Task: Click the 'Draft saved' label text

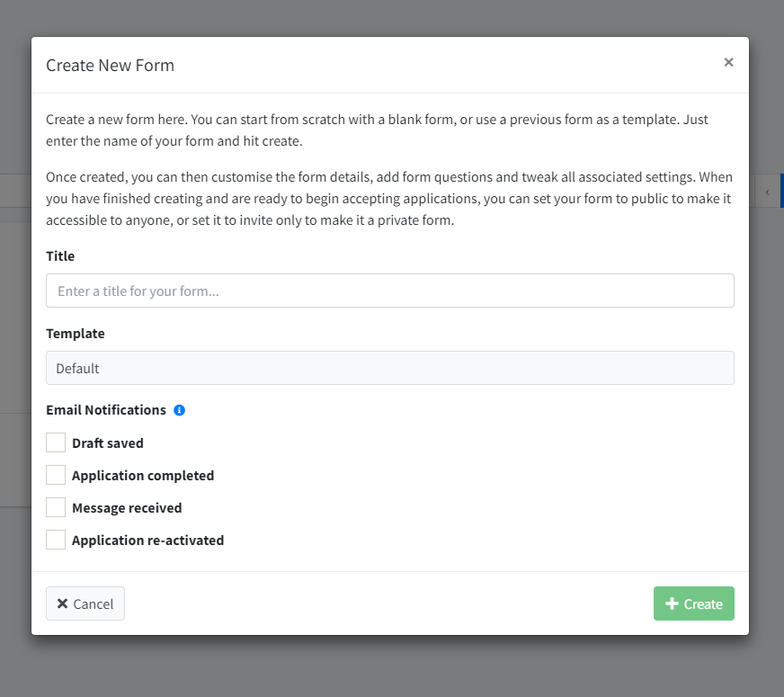Action: click(108, 443)
